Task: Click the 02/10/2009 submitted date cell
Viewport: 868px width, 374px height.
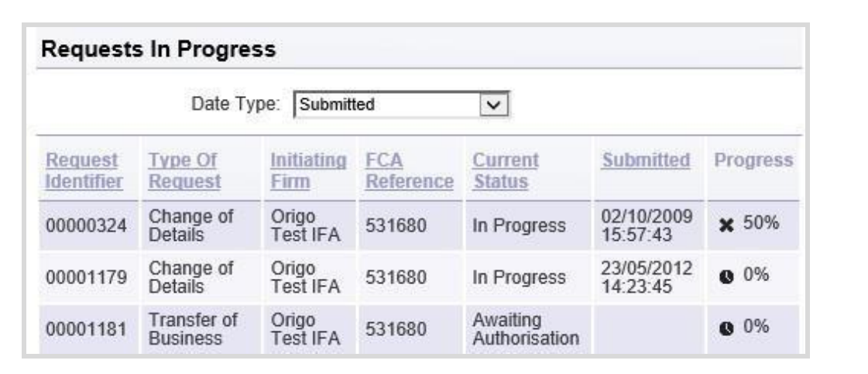Action: pos(647,226)
